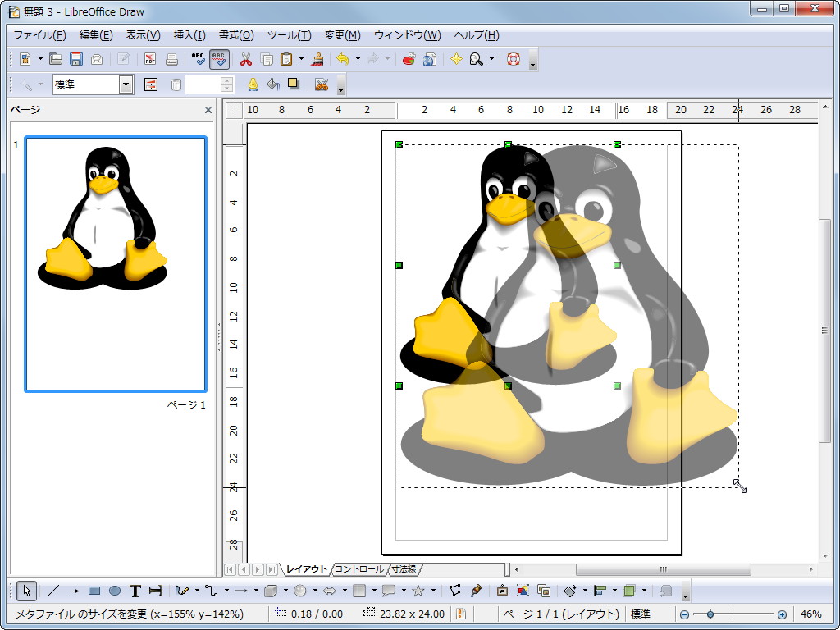Adjust the zoom slider handle
Viewport: 840px width, 630px height.
coord(710,614)
